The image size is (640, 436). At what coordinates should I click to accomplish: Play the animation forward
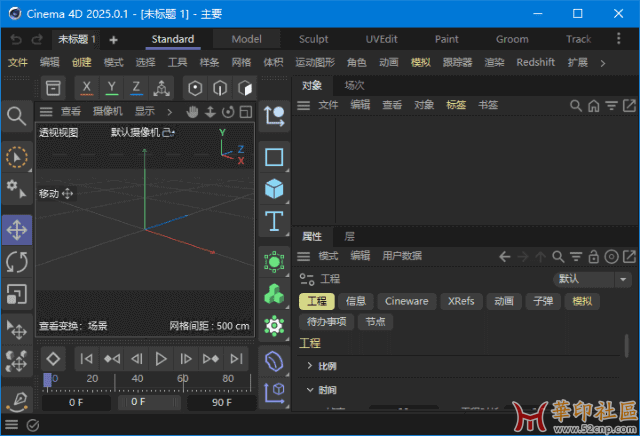[x=161, y=359]
